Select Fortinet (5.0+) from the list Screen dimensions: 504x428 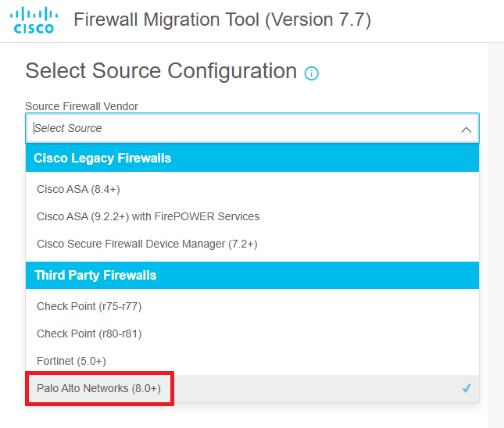click(x=252, y=361)
